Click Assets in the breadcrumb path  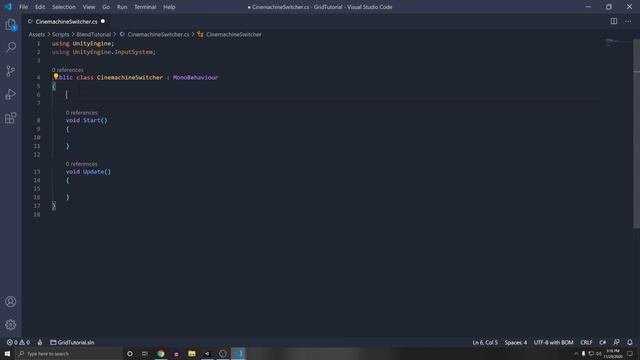point(37,35)
